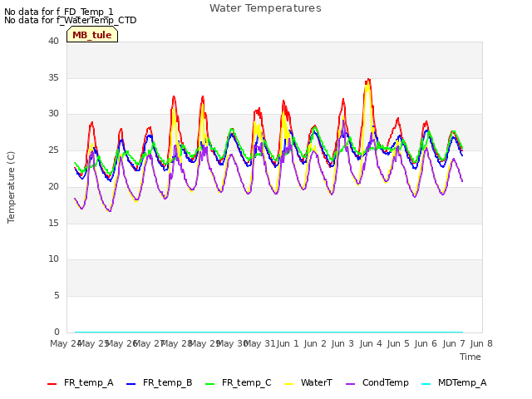Click the Temperature (C) axis label
The height and width of the screenshot is (399, 532).
[x=11, y=187]
